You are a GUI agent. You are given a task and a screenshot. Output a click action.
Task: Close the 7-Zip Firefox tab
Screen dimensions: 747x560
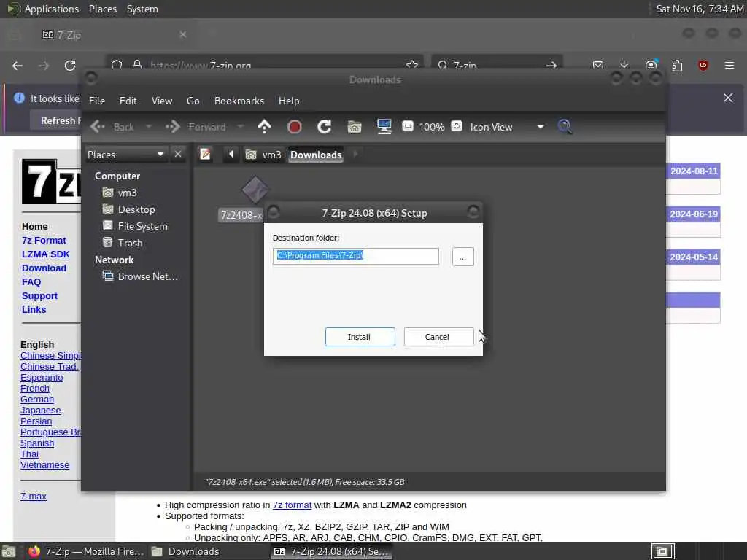point(183,35)
